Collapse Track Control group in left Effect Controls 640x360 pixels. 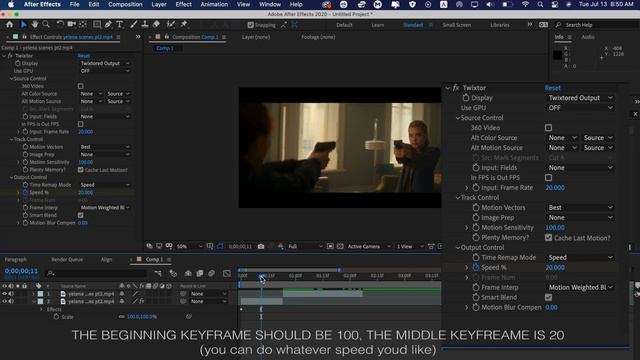tap(11, 140)
